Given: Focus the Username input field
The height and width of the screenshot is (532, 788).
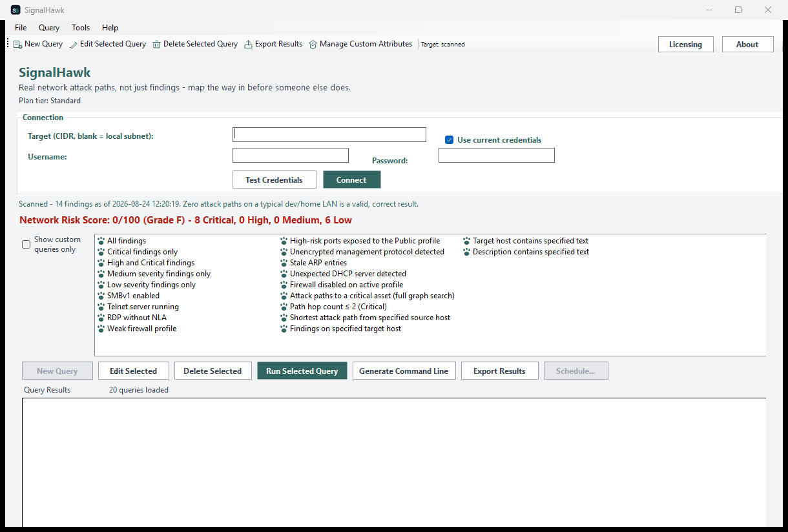Looking at the screenshot, I should pos(291,155).
